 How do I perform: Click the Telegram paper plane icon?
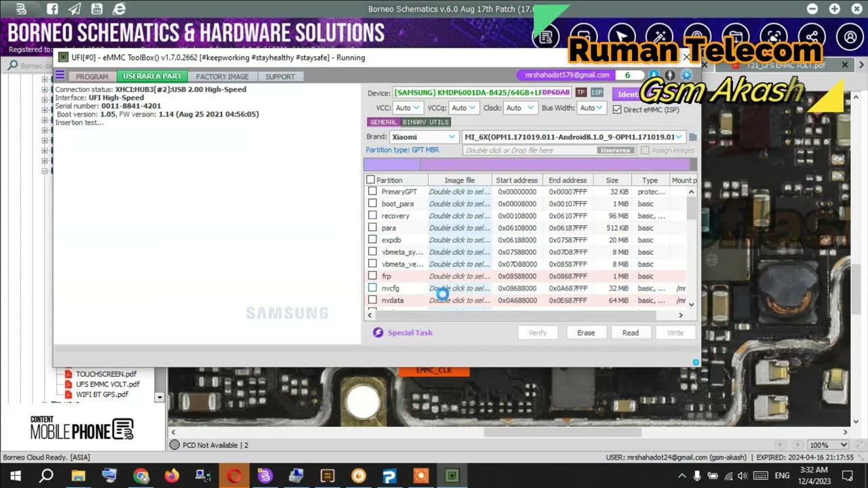coord(75,9)
